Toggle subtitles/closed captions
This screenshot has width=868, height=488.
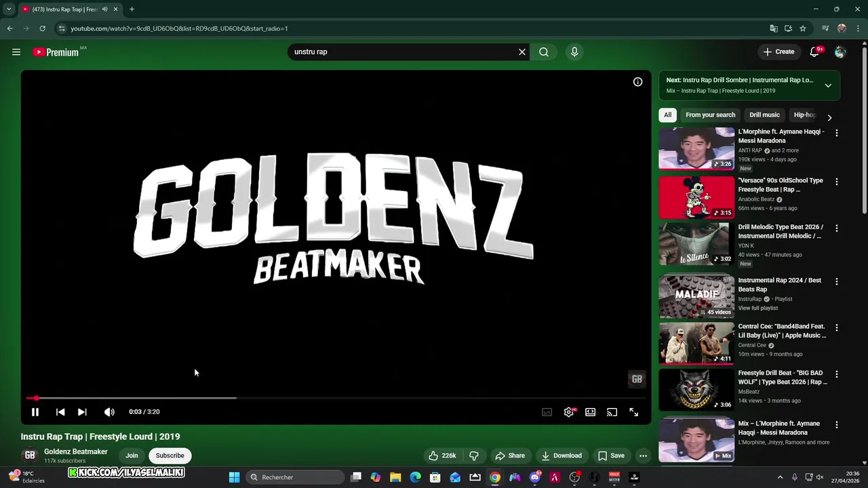547,412
